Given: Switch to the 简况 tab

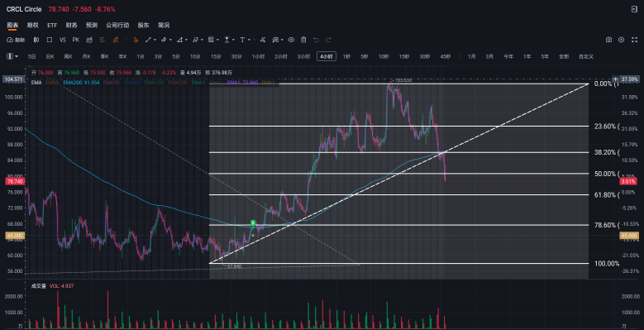Looking at the screenshot, I should pyautogui.click(x=164, y=25).
